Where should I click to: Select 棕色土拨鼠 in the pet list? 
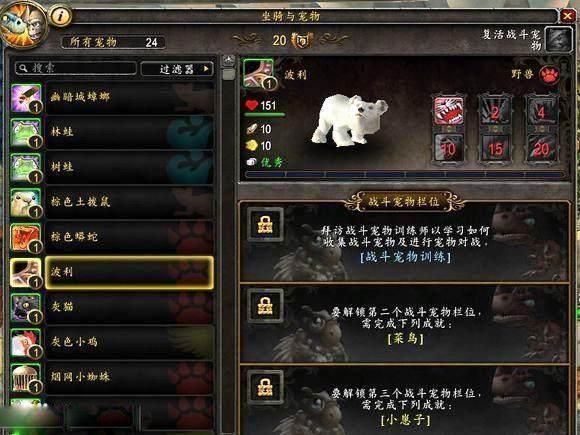coord(112,202)
